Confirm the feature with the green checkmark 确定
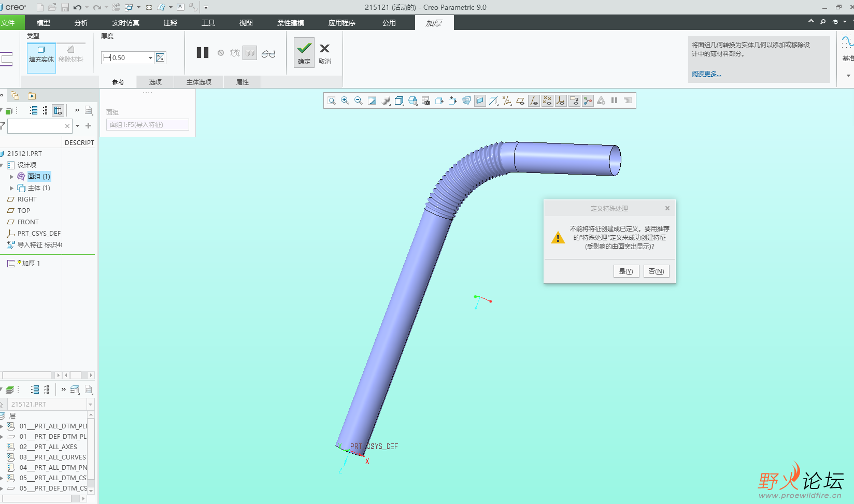The height and width of the screenshot is (504, 854). [304, 52]
